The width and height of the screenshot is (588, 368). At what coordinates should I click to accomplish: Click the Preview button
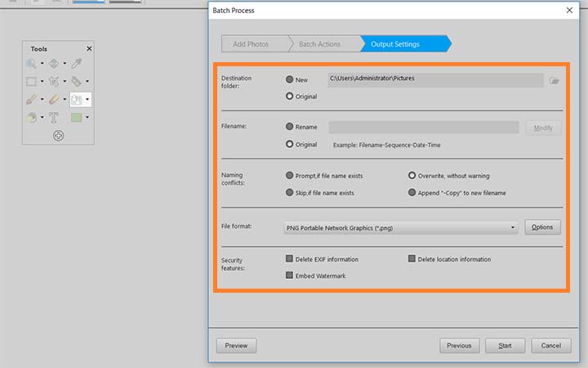point(236,345)
